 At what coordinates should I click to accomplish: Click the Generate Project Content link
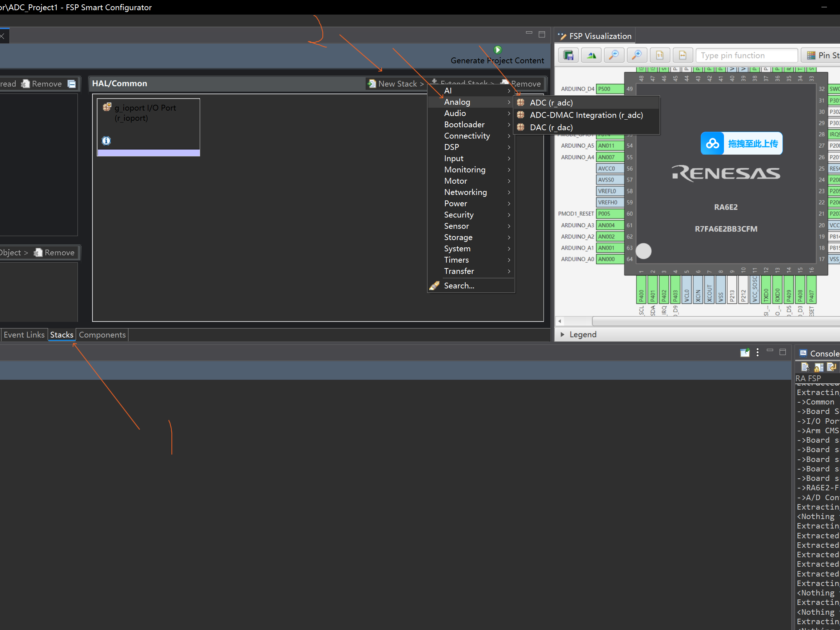[x=497, y=61]
